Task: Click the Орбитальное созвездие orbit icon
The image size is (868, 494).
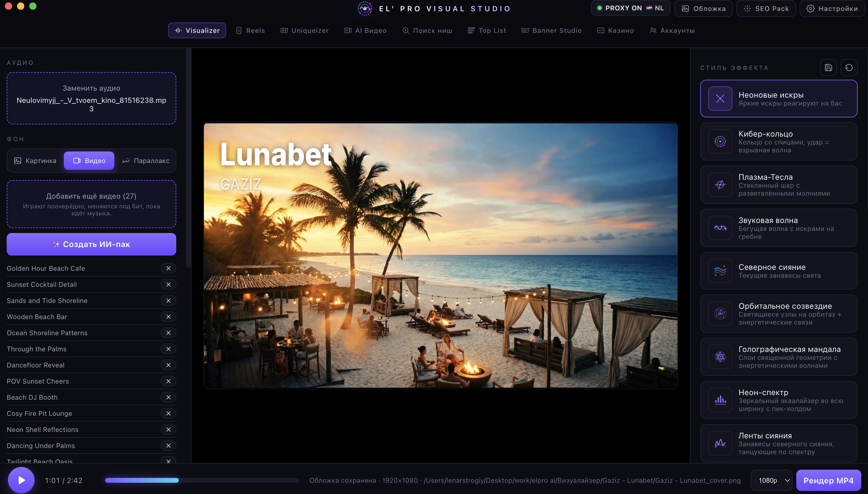Action: pyautogui.click(x=720, y=314)
